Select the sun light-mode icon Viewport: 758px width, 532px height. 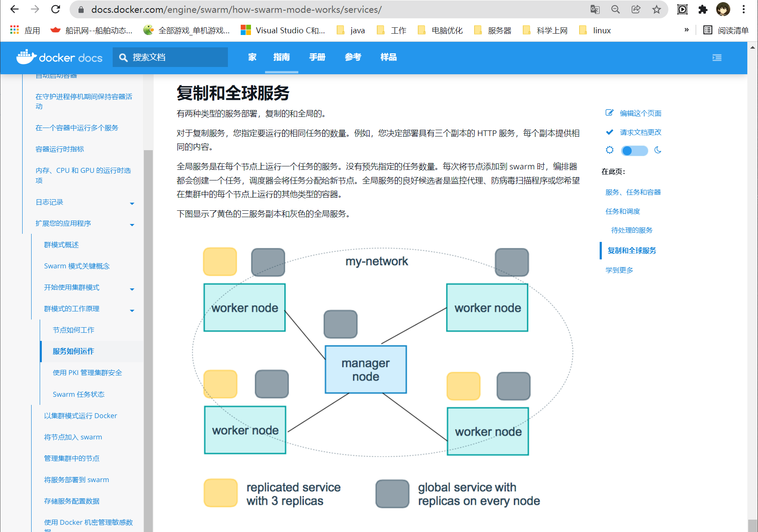[x=609, y=150]
